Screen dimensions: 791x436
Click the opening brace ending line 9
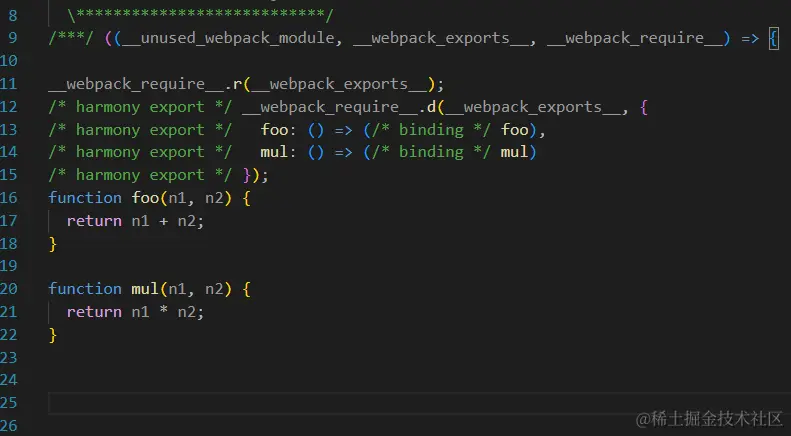coord(773,38)
